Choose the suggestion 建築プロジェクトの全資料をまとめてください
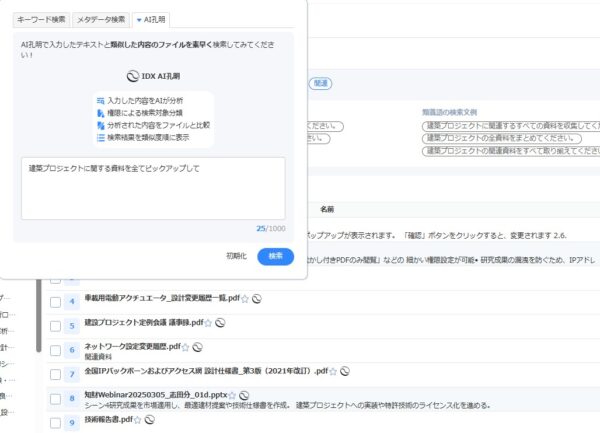 [x=502, y=138]
